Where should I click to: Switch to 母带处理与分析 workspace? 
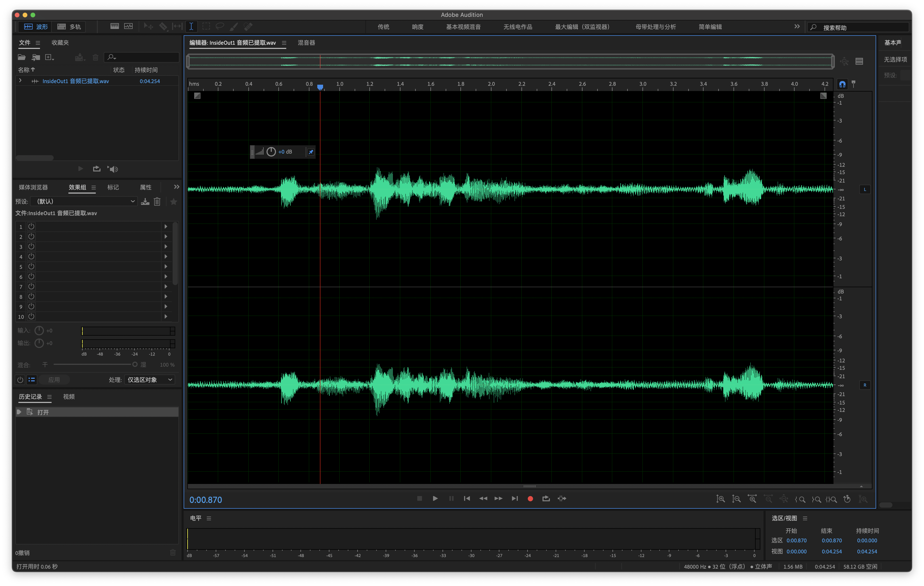[x=655, y=27]
